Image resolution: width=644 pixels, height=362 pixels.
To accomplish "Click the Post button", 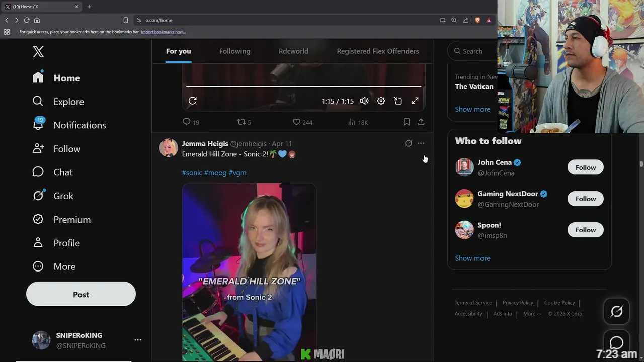I will tap(81, 295).
